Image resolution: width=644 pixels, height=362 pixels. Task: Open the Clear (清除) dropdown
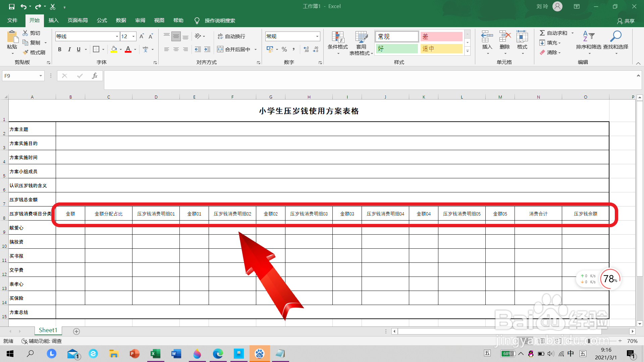click(550, 52)
